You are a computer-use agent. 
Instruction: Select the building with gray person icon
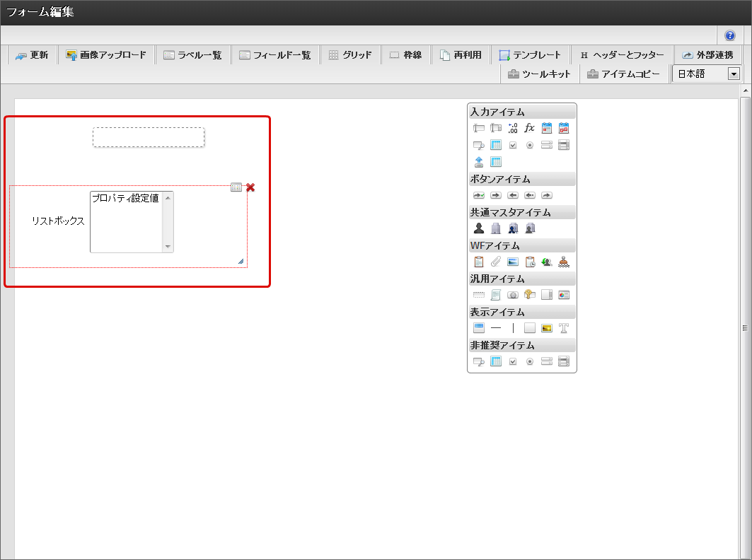point(529,228)
